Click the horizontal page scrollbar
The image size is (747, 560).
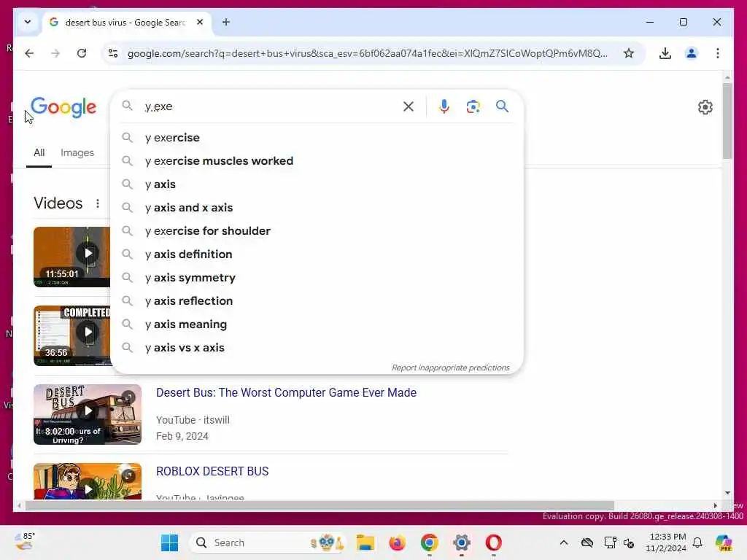[320, 505]
